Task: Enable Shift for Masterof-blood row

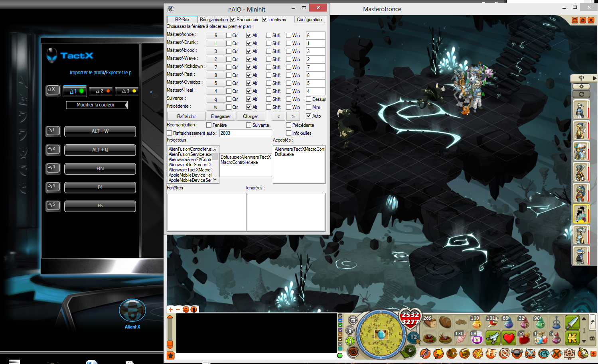Action: [x=269, y=51]
